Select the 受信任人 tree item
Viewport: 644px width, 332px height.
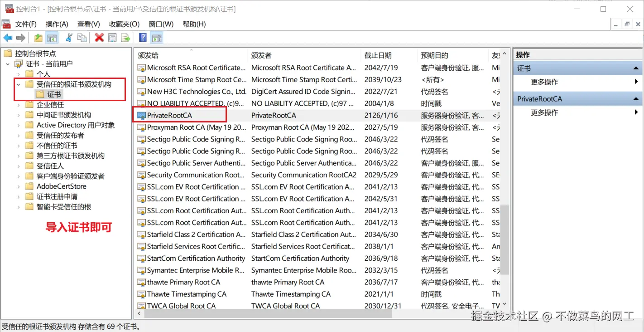point(50,166)
